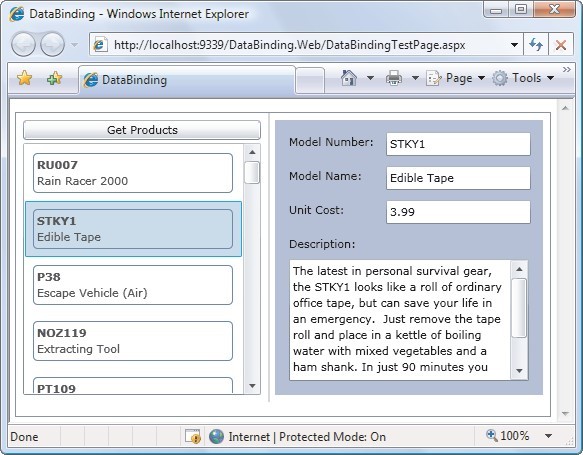Click into the Unit Cost field

(458, 212)
